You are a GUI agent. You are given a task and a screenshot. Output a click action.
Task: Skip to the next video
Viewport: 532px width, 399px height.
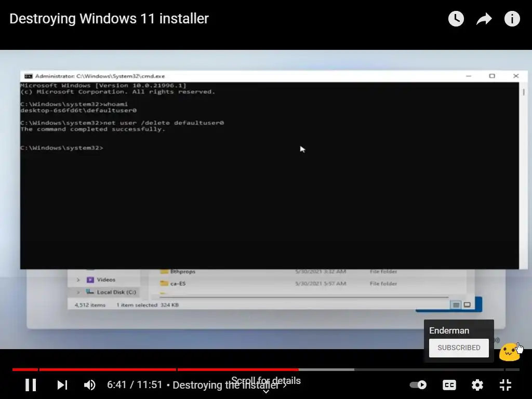[62, 385]
